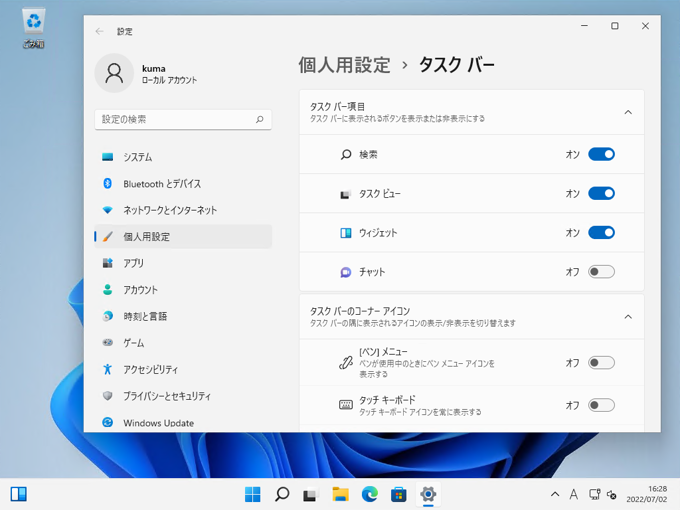
Task: Click the チャット icon in the list
Action: pyautogui.click(x=346, y=272)
